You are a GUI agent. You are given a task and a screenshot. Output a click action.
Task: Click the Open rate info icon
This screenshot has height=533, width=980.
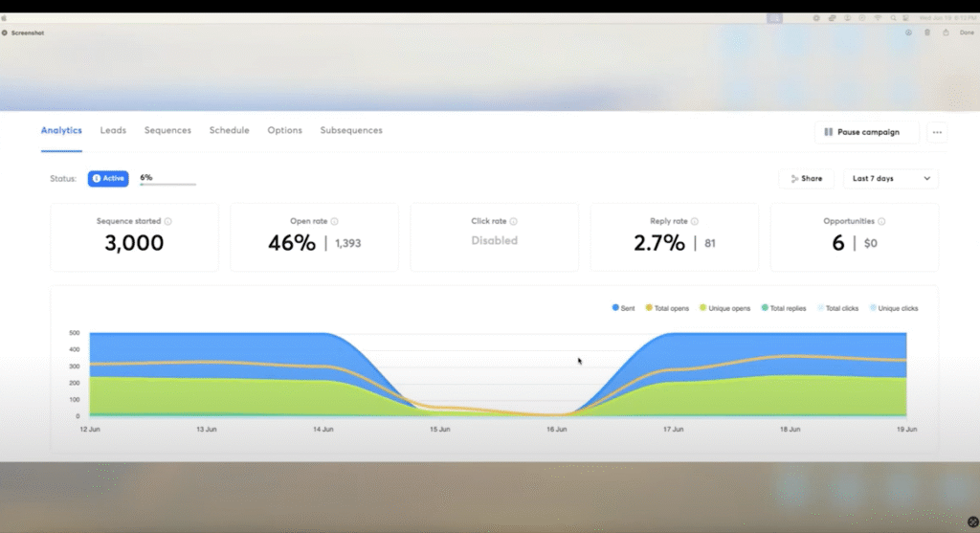[334, 221]
